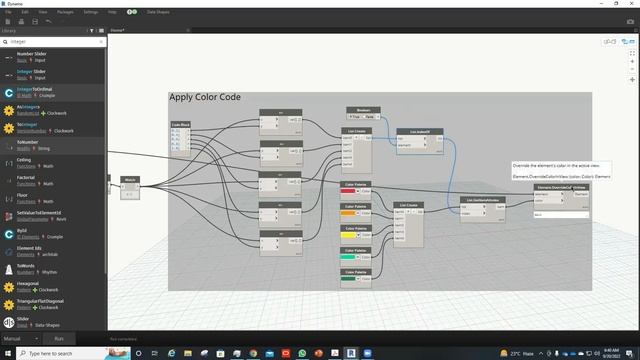Click the canvas pan mode icon
The width and height of the screenshot is (640, 360).
[x=632, y=80]
